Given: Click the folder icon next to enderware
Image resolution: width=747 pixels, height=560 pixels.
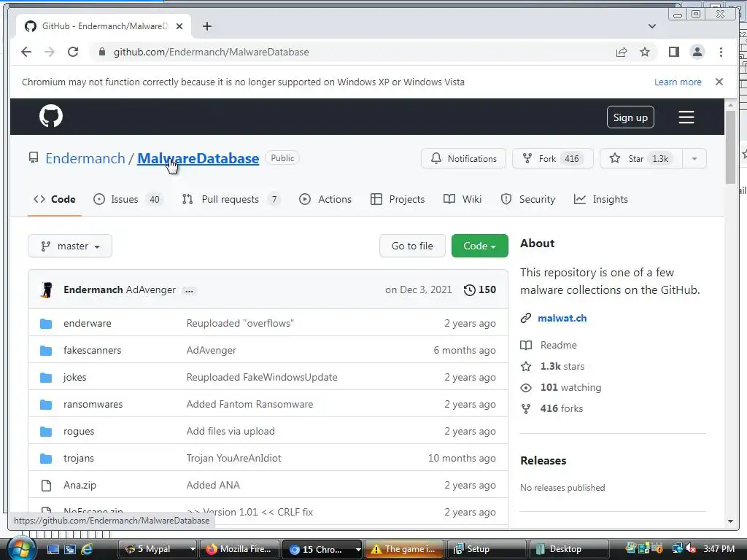Looking at the screenshot, I should [x=46, y=323].
